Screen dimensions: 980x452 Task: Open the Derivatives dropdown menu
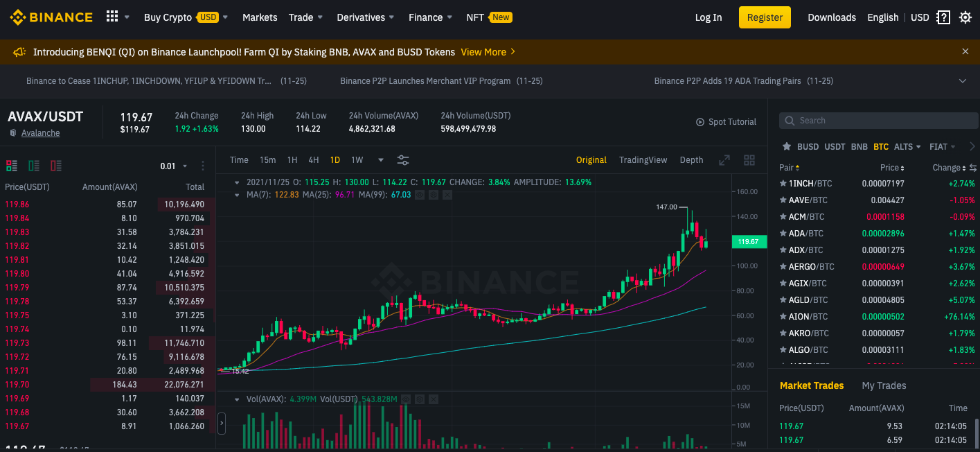(x=366, y=17)
